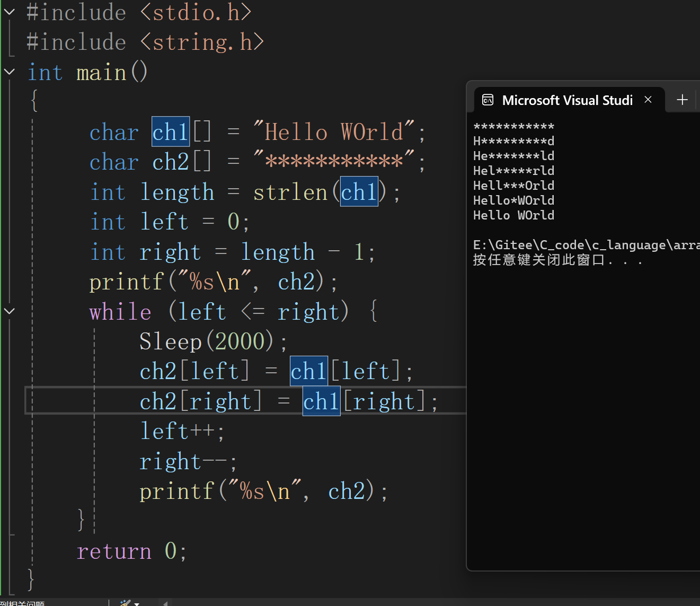
Task: Click console output line "Hello*WOrld"
Action: tap(513, 200)
